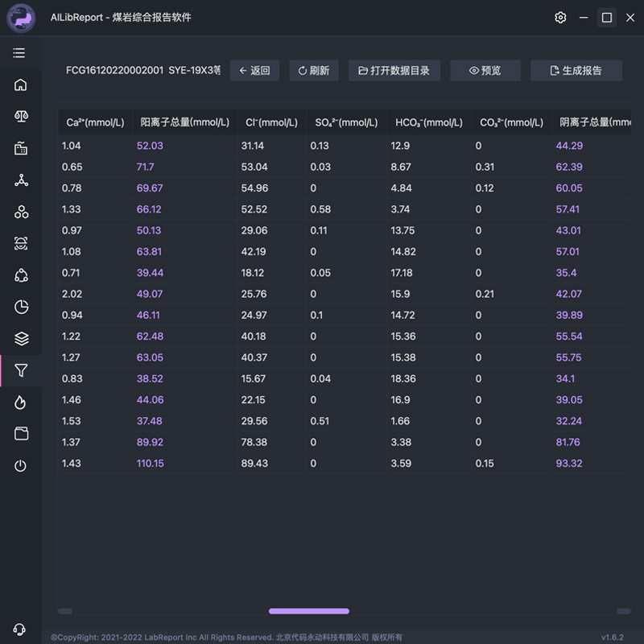Click the scrollbar right end arrow
Viewport: 644px width, 644px height.
623,611
